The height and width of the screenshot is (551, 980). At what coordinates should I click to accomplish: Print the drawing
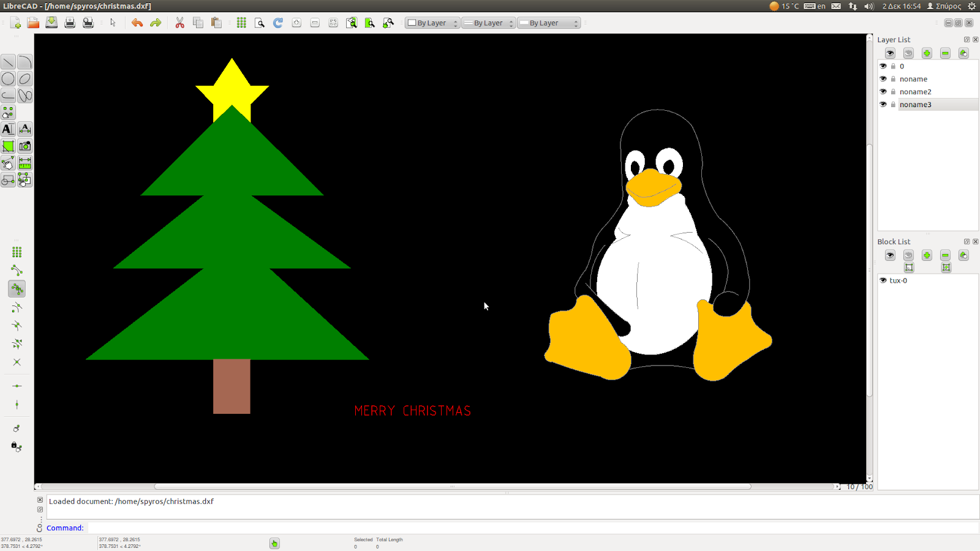coord(70,23)
